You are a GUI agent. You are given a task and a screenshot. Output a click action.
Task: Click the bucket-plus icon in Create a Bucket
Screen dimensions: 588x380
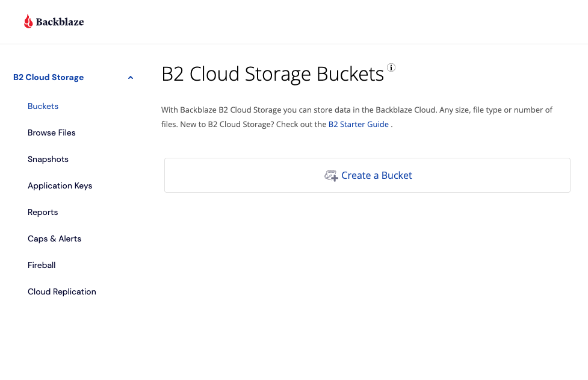(331, 176)
